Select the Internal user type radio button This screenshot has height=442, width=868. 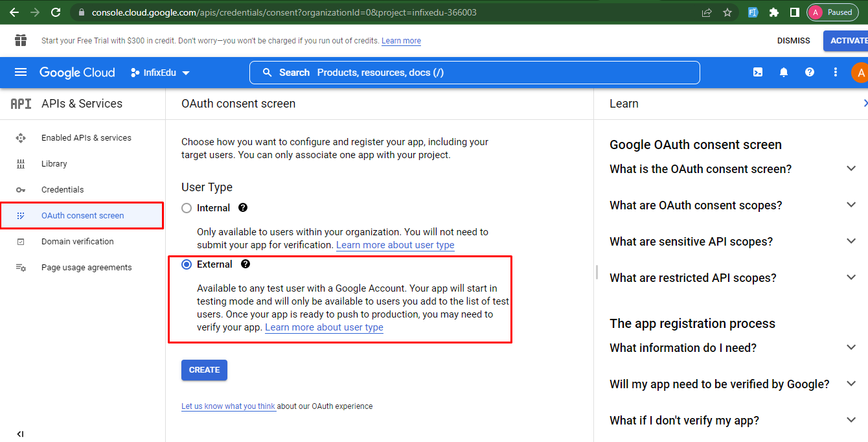click(x=187, y=208)
